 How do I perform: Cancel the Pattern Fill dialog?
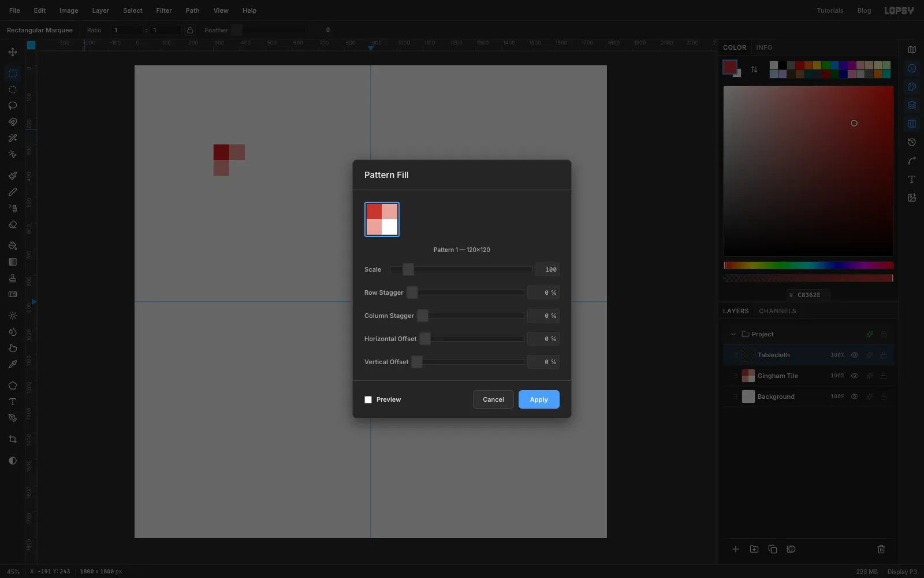click(x=493, y=399)
